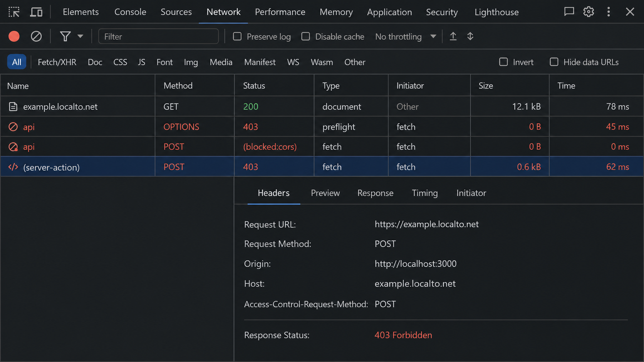Image resolution: width=644 pixels, height=362 pixels.
Task: Filter requests by Img
Action: 191,62
